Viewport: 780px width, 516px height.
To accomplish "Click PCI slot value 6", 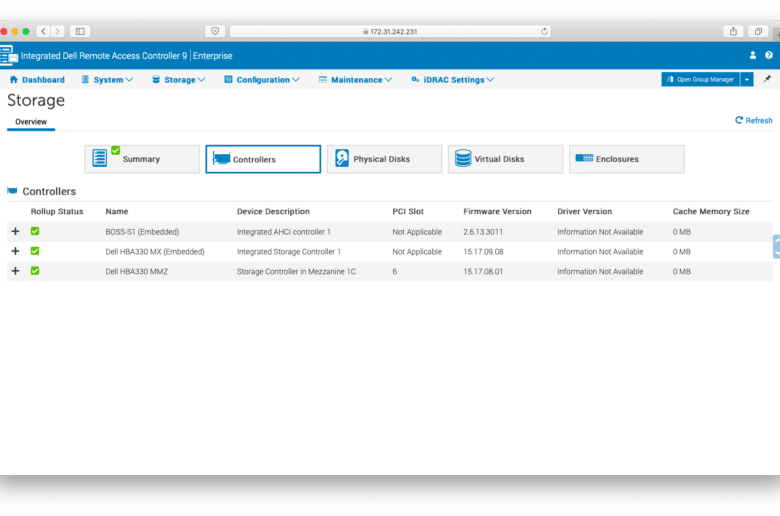I will pos(394,272).
